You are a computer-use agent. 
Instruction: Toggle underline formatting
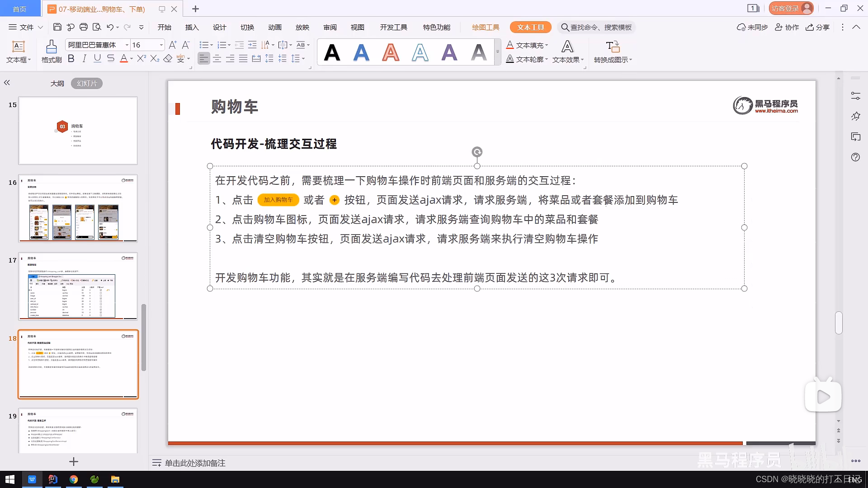click(97, 58)
